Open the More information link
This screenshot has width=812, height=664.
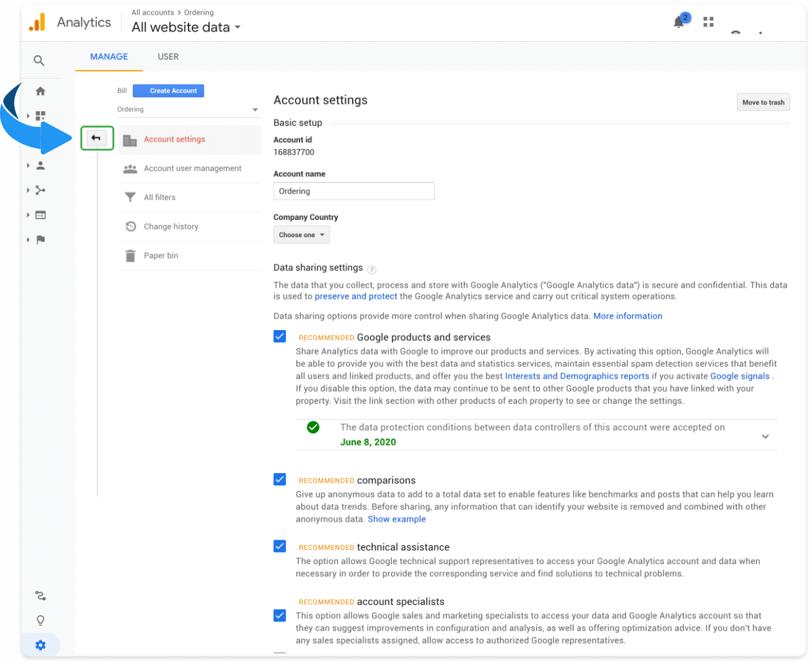628,317
